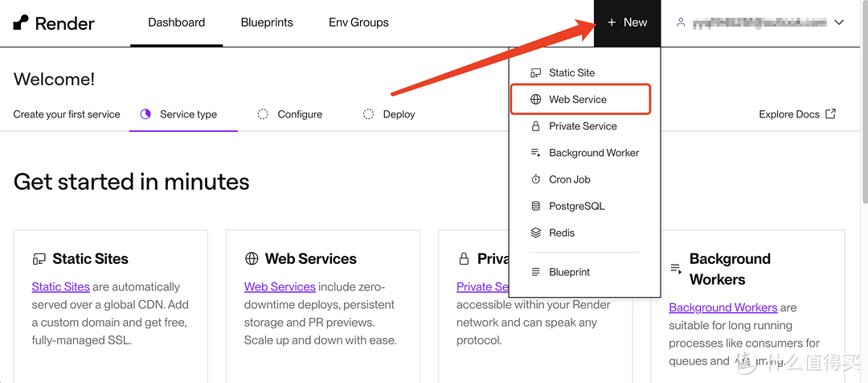Click the Explore Docs external-link icon
The width and height of the screenshot is (868, 383).
(831, 113)
